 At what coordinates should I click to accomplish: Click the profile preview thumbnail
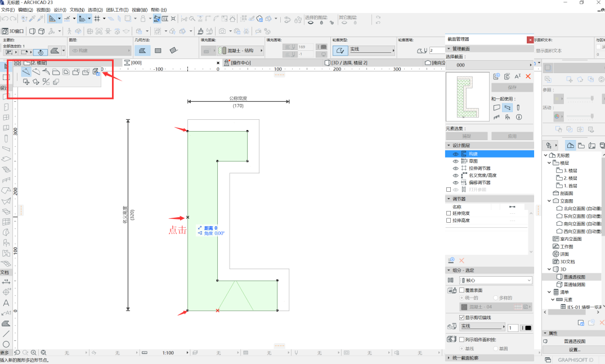tap(467, 97)
